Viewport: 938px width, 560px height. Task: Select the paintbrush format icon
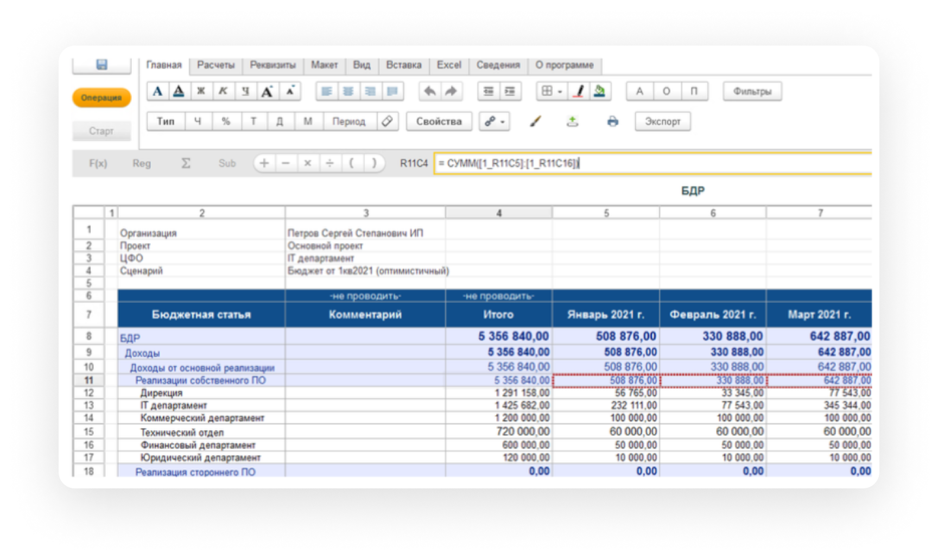535,122
